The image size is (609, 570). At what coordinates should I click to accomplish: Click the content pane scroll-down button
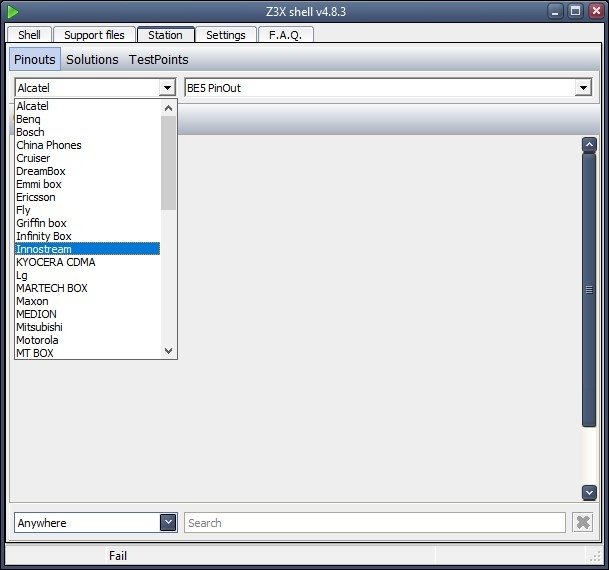tap(589, 493)
